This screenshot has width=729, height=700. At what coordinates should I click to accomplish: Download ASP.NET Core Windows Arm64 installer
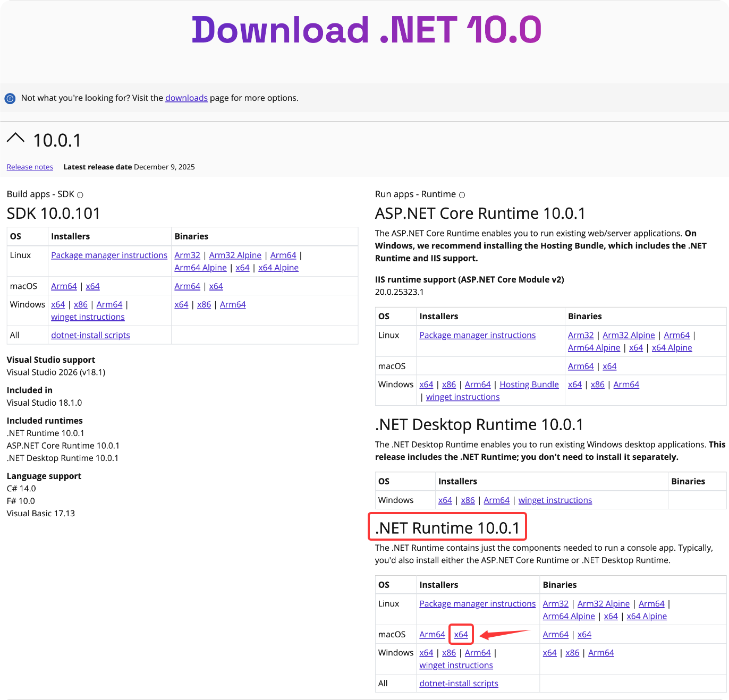pos(478,385)
